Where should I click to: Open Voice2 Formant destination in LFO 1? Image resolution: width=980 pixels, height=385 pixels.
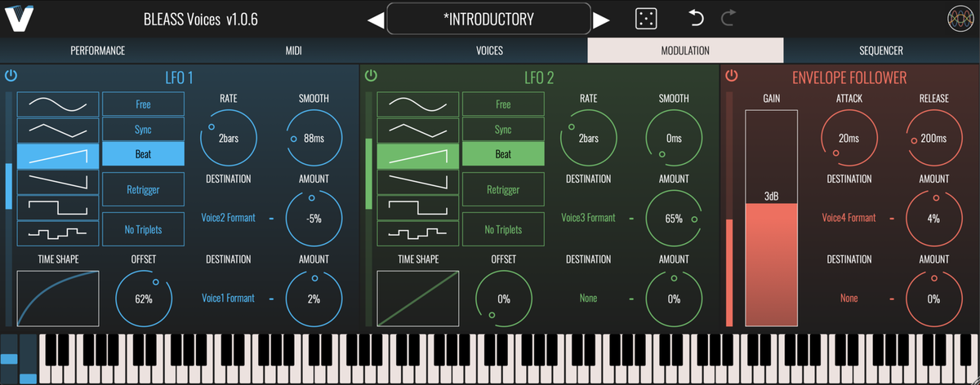(x=228, y=218)
